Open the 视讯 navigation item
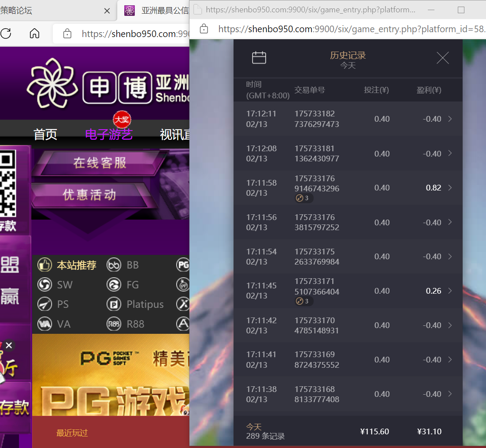486x448 pixels. tap(174, 134)
